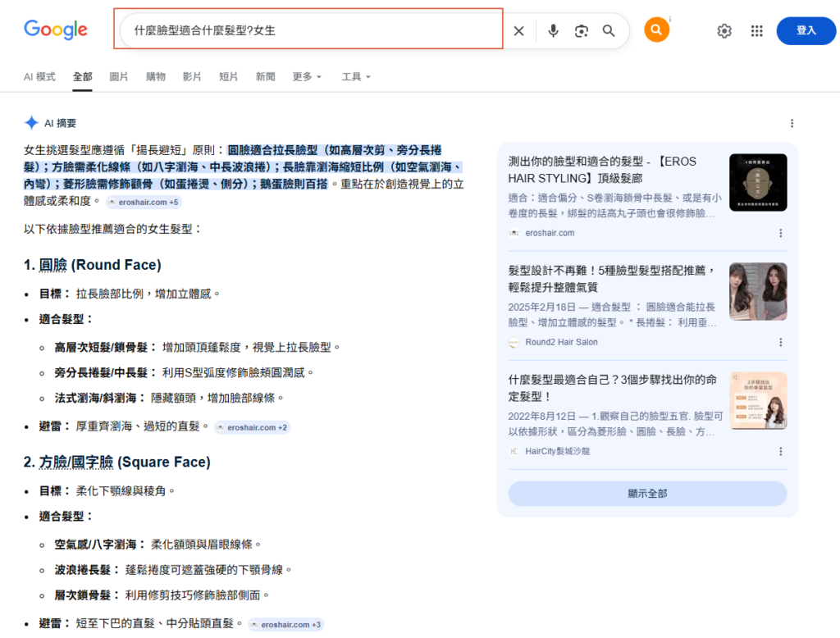Switch to 短片 short videos tab

point(228,76)
